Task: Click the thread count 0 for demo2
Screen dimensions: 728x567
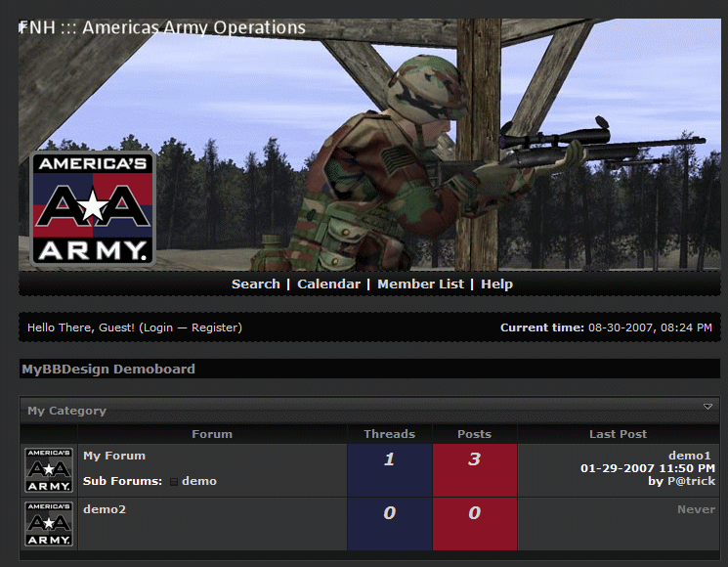Action: coord(390,512)
